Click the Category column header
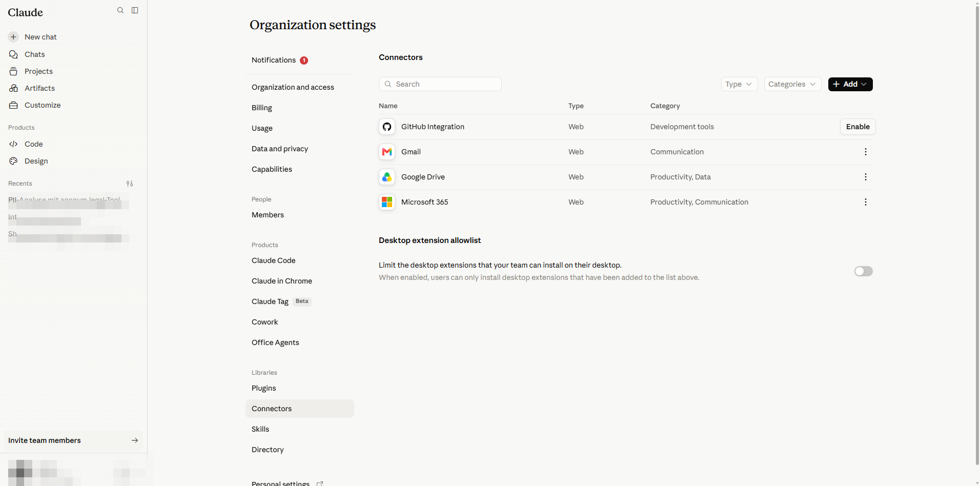Image resolution: width=980 pixels, height=486 pixels. 665,106
